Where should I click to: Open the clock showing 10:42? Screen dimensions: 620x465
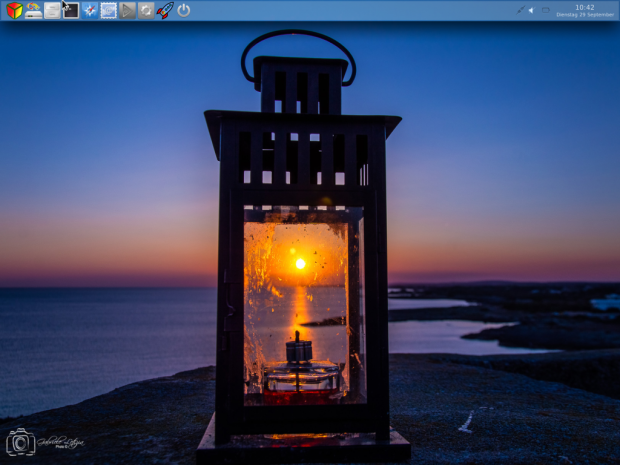point(585,7)
